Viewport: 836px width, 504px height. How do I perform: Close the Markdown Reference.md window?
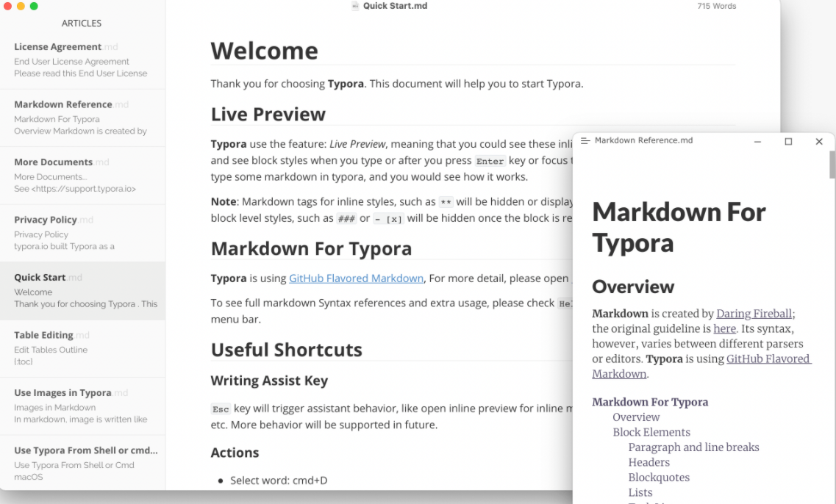coord(819,141)
